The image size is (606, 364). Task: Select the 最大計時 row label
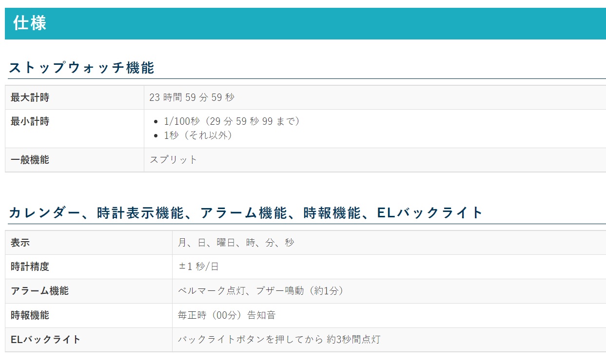pyautogui.click(x=30, y=97)
